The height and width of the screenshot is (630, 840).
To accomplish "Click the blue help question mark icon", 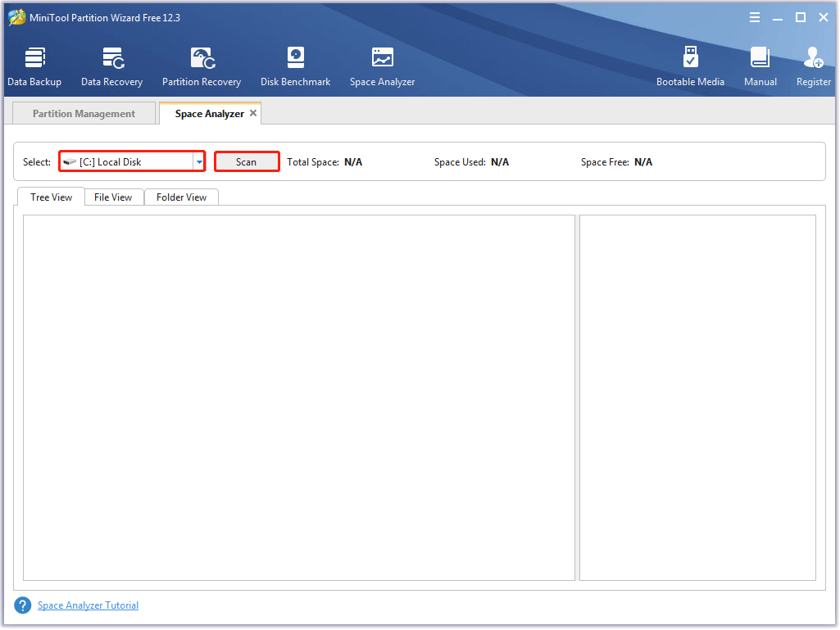I will point(22,605).
